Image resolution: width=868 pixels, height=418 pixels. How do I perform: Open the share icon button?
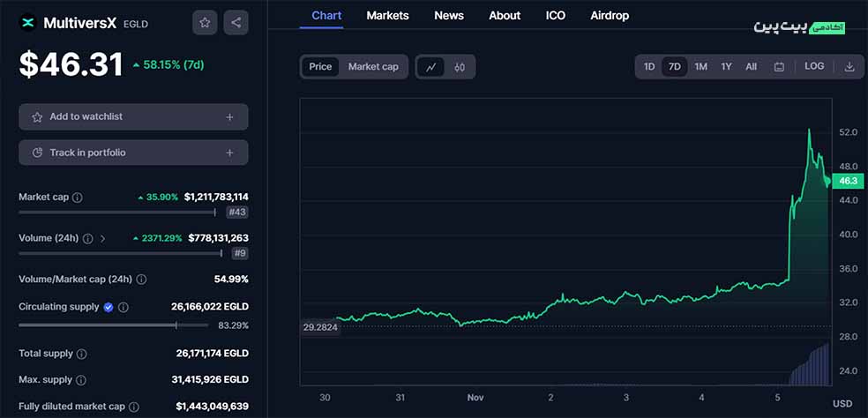236,23
